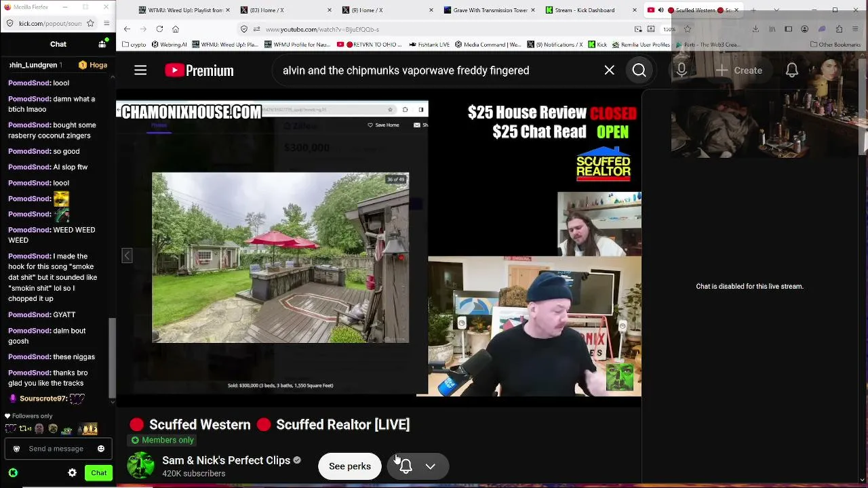868x488 pixels.
Task: Open Fishtank LIVE bookmark
Action: 430,45
